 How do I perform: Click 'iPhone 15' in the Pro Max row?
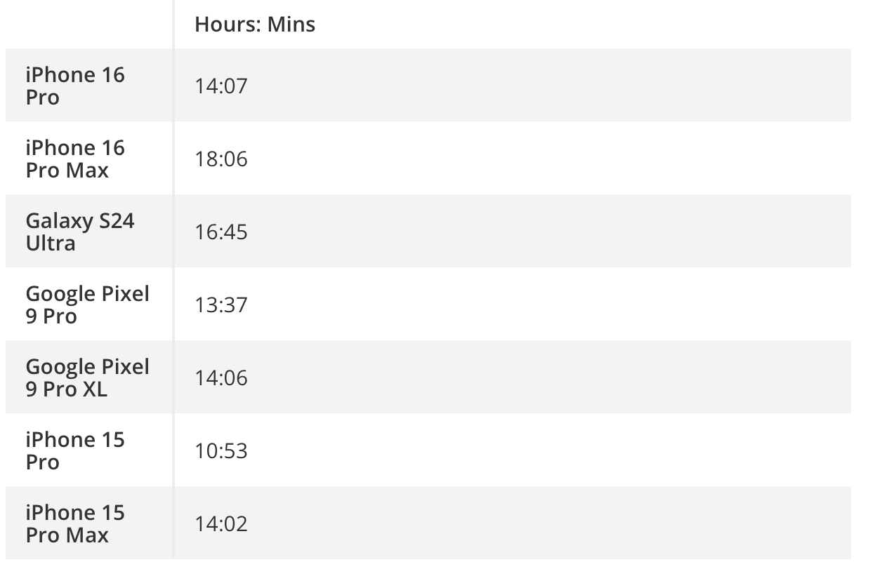pyautogui.click(x=75, y=513)
